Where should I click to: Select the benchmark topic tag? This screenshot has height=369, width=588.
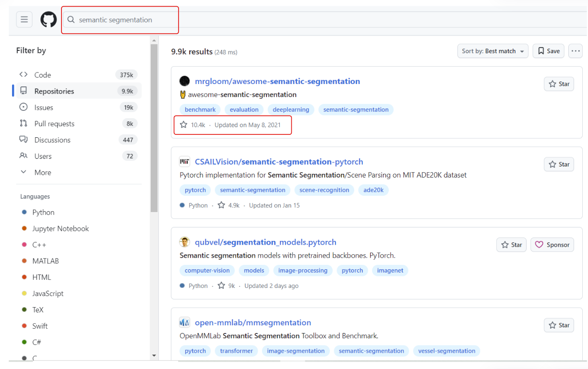(x=200, y=109)
